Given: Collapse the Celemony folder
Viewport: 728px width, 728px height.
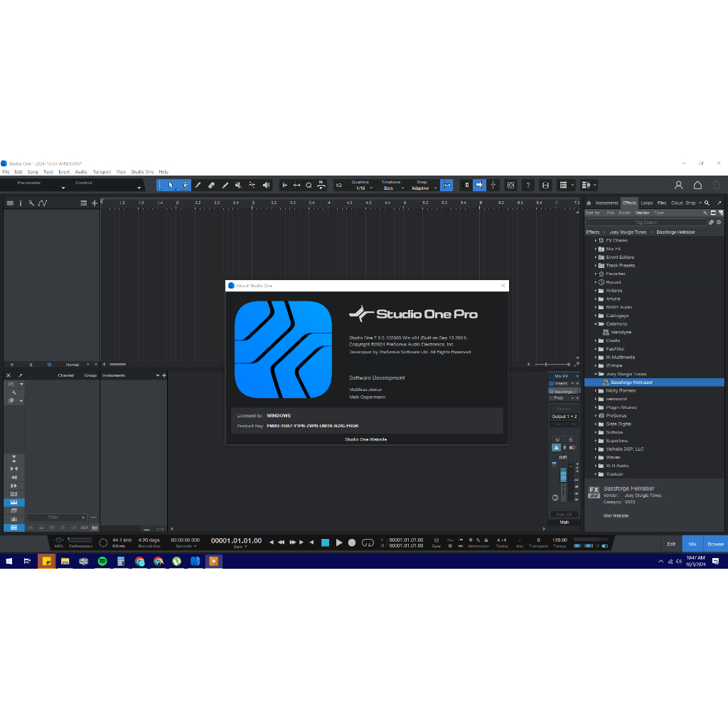Looking at the screenshot, I should coord(596,324).
